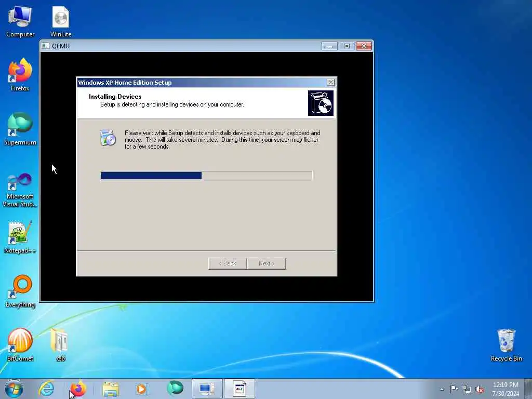
Task: Select the WinLite disc image file
Action: coord(61,21)
